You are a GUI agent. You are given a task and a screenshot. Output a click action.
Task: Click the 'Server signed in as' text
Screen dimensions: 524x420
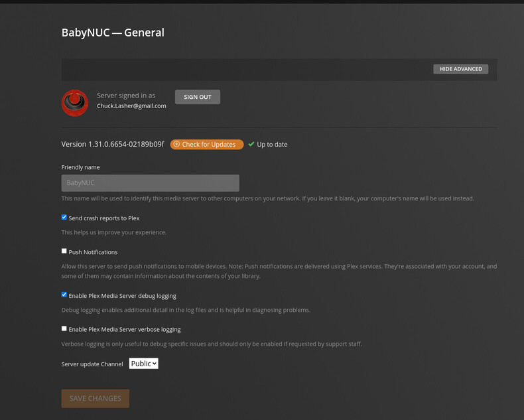pyautogui.click(x=126, y=96)
